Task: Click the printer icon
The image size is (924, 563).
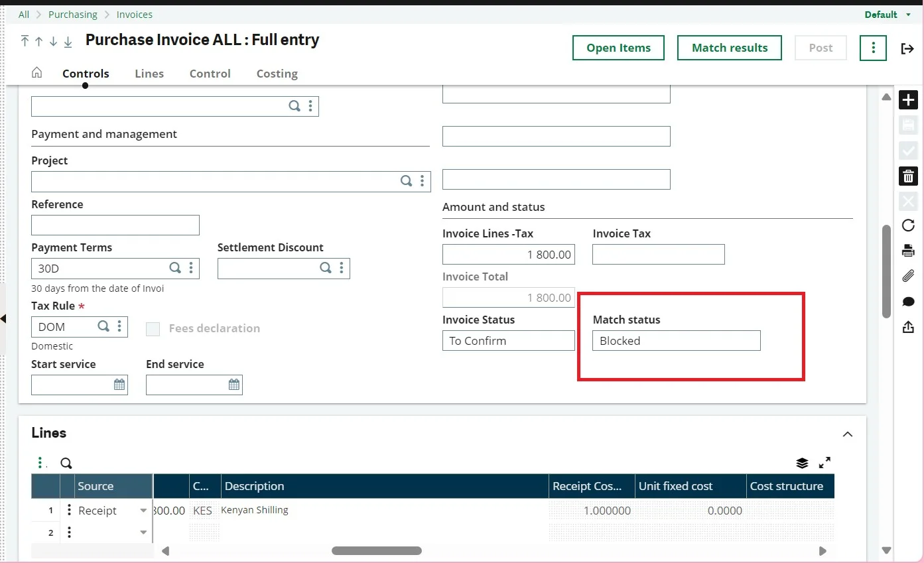Action: [908, 251]
